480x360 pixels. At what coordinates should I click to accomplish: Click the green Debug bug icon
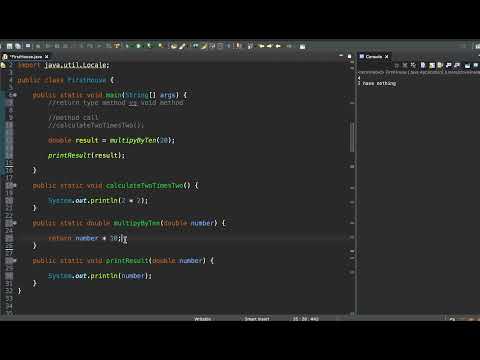pyautogui.click(x=128, y=46)
